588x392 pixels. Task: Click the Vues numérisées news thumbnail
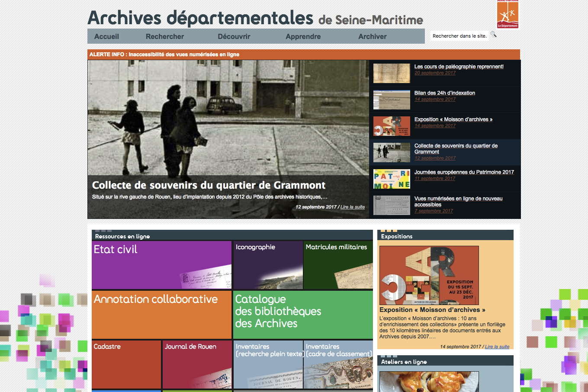coord(392,206)
